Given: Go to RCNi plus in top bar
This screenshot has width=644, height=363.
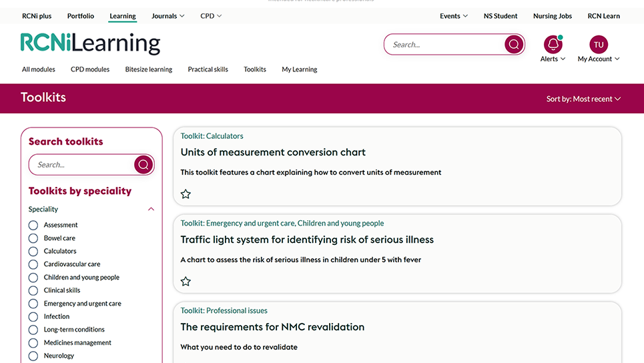Looking at the screenshot, I should coord(37,16).
